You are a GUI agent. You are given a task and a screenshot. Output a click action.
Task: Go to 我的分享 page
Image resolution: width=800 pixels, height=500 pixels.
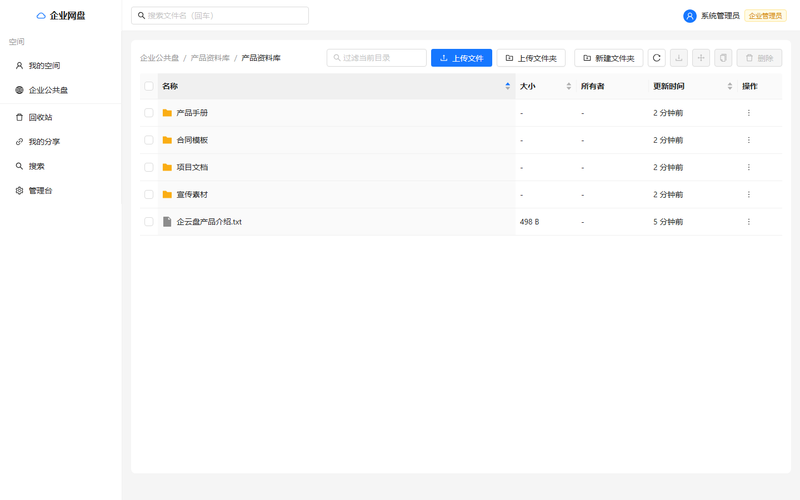tap(60, 142)
